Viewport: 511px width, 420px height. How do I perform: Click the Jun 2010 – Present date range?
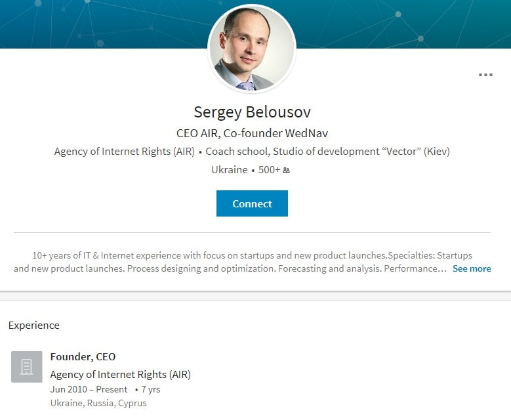click(x=89, y=389)
